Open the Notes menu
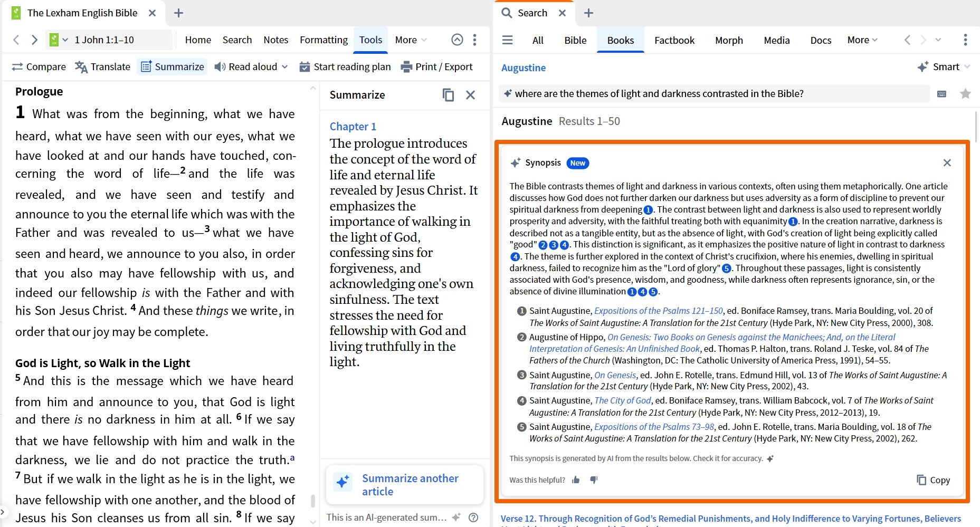 [276, 40]
